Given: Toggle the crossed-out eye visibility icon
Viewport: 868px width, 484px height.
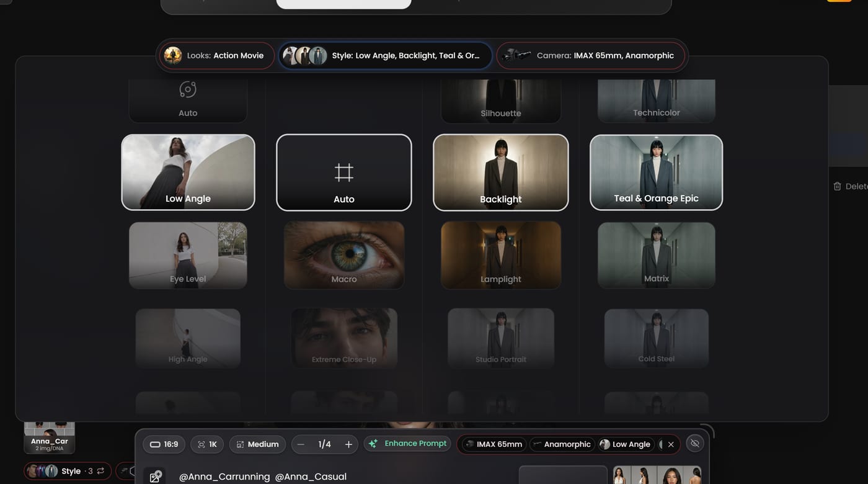Looking at the screenshot, I should click(x=695, y=444).
